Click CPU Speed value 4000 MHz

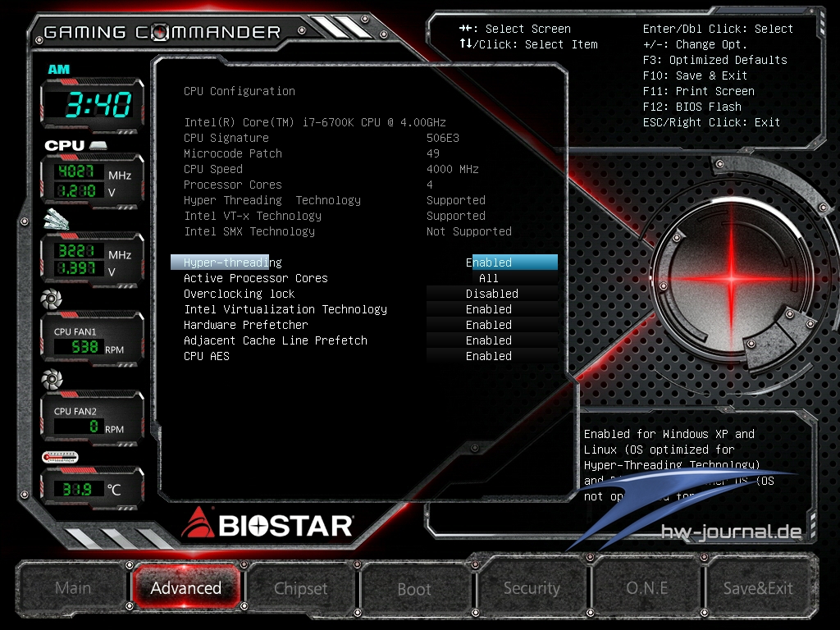453,169
